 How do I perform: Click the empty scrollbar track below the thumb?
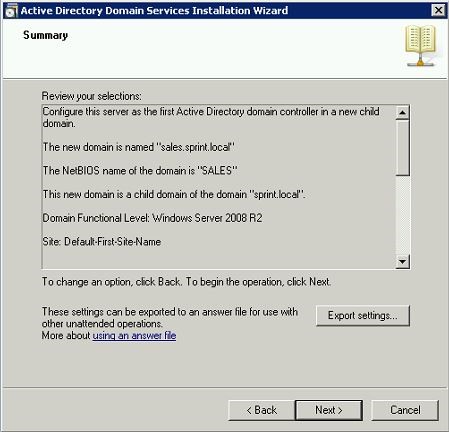[x=403, y=215]
